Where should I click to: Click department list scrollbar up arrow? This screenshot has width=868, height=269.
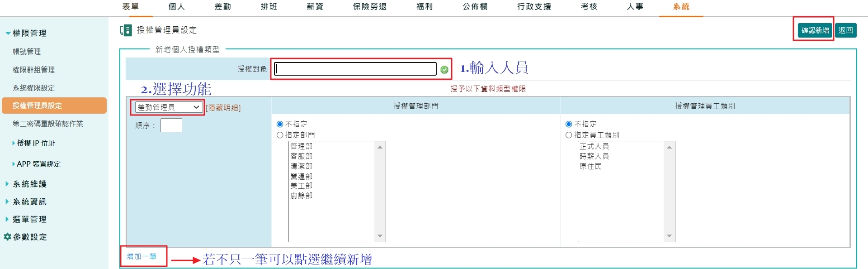pos(380,147)
